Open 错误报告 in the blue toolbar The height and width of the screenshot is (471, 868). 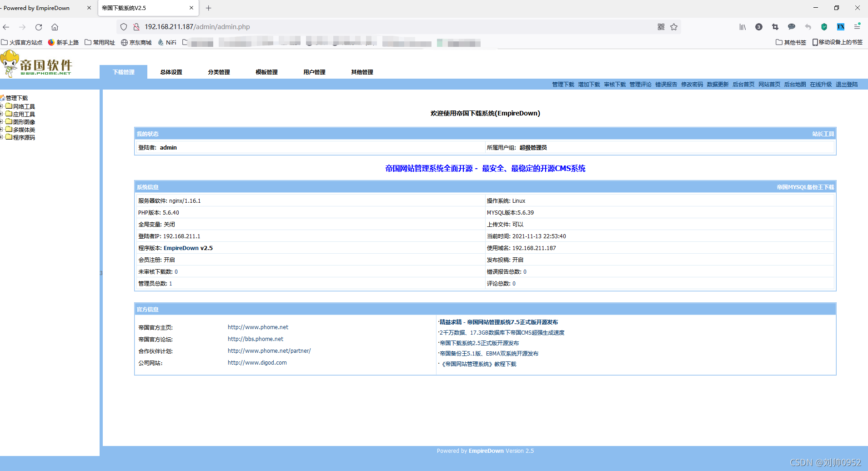click(x=666, y=85)
